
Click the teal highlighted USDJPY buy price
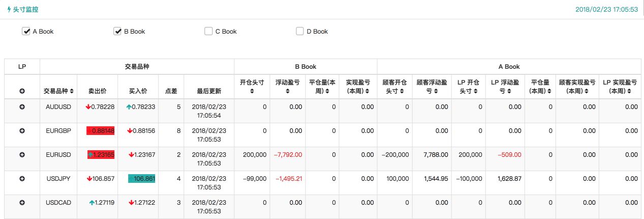pyautogui.click(x=141, y=179)
